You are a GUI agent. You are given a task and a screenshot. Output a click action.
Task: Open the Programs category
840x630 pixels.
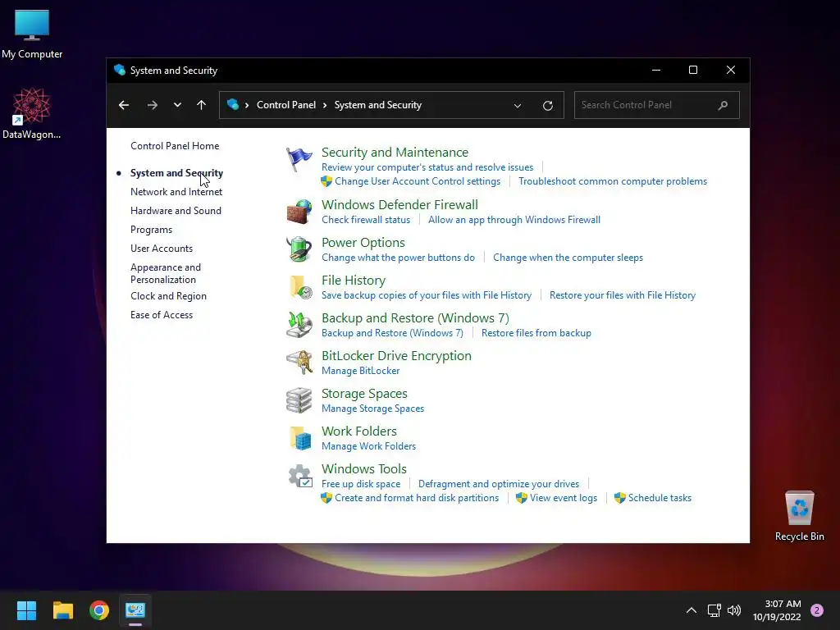(x=151, y=230)
